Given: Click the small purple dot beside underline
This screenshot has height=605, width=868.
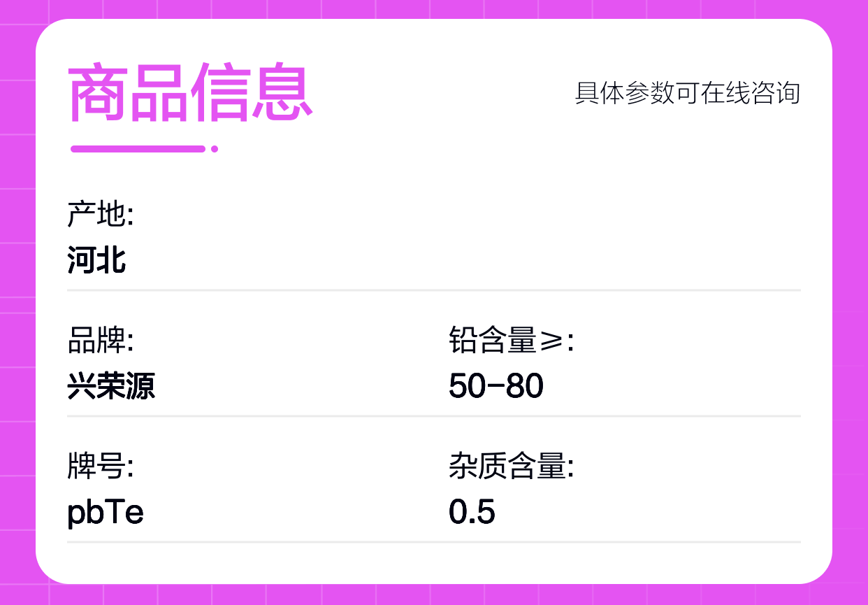Looking at the screenshot, I should tap(215, 148).
